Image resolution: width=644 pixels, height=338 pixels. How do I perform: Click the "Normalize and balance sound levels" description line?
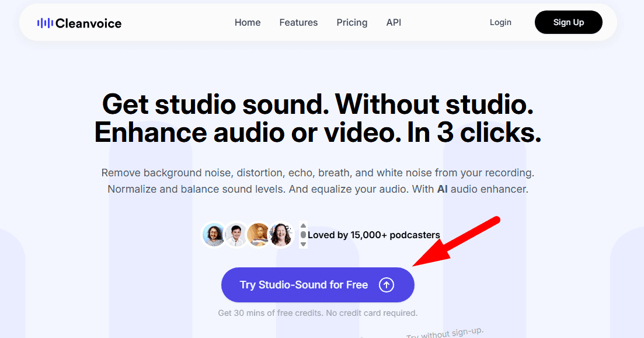pyautogui.click(x=318, y=189)
